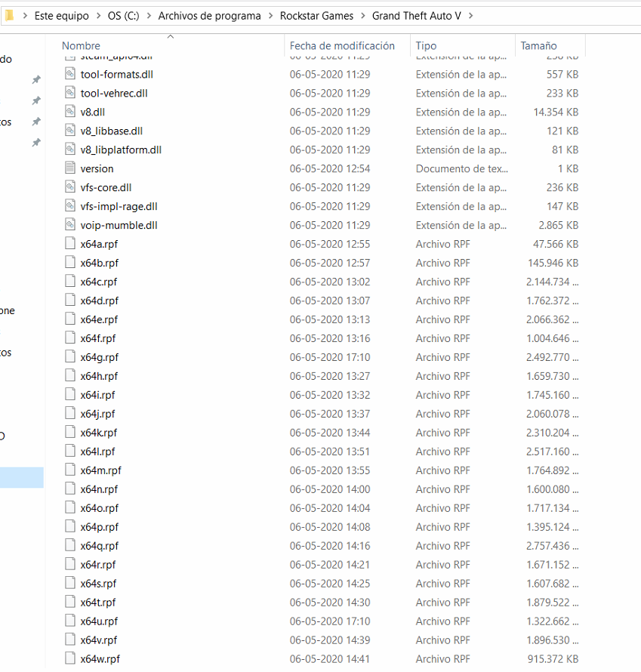Sort files by the Nombre column
The height and width of the screenshot is (672, 641).
(x=81, y=46)
